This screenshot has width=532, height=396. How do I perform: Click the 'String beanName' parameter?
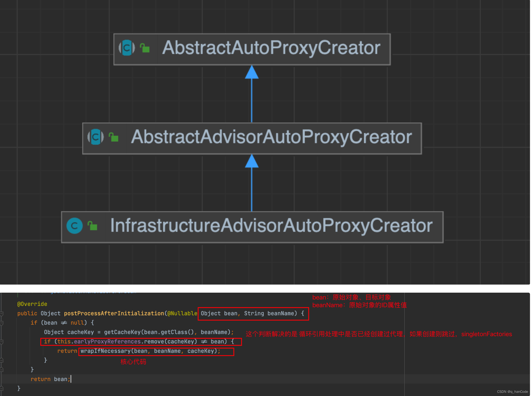[x=269, y=314]
